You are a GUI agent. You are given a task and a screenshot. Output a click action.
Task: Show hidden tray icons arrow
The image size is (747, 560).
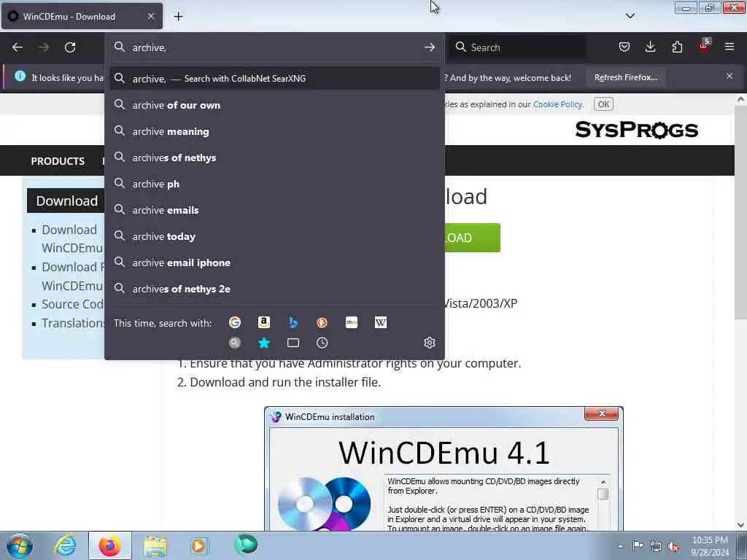pyautogui.click(x=620, y=546)
